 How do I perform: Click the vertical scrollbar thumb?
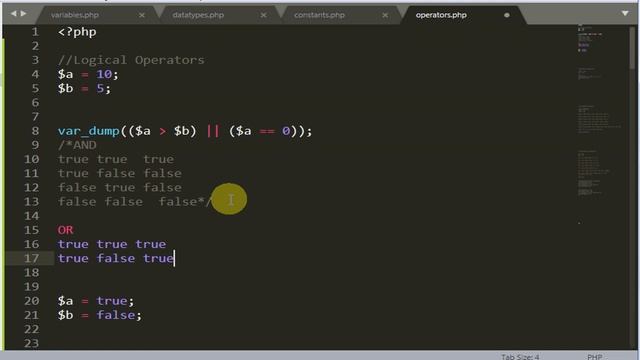coord(633,49)
